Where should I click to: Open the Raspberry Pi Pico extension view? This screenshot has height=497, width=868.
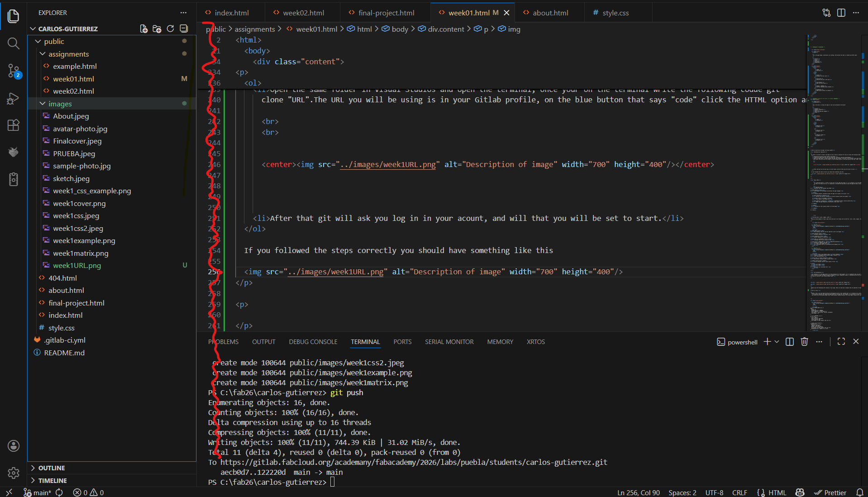(x=14, y=152)
